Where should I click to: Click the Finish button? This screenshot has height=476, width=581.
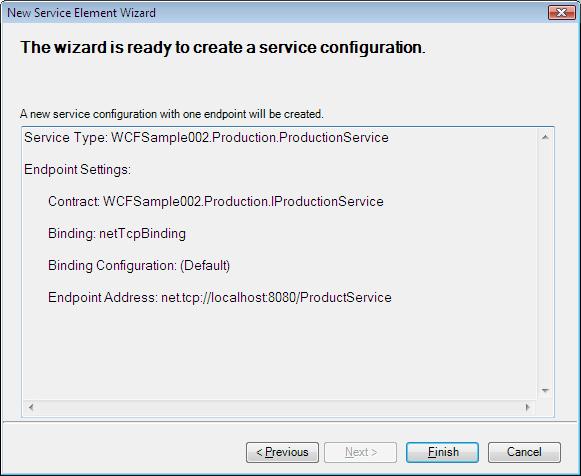tap(442, 452)
